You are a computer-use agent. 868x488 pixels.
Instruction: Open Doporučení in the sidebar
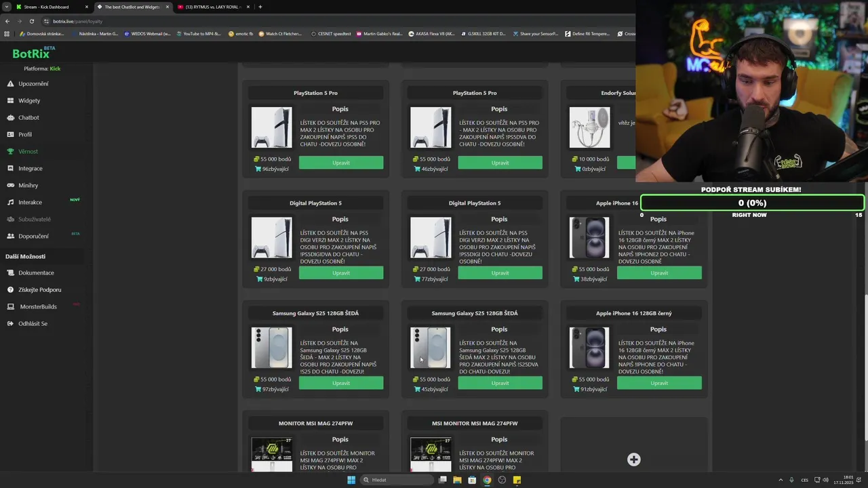click(33, 236)
